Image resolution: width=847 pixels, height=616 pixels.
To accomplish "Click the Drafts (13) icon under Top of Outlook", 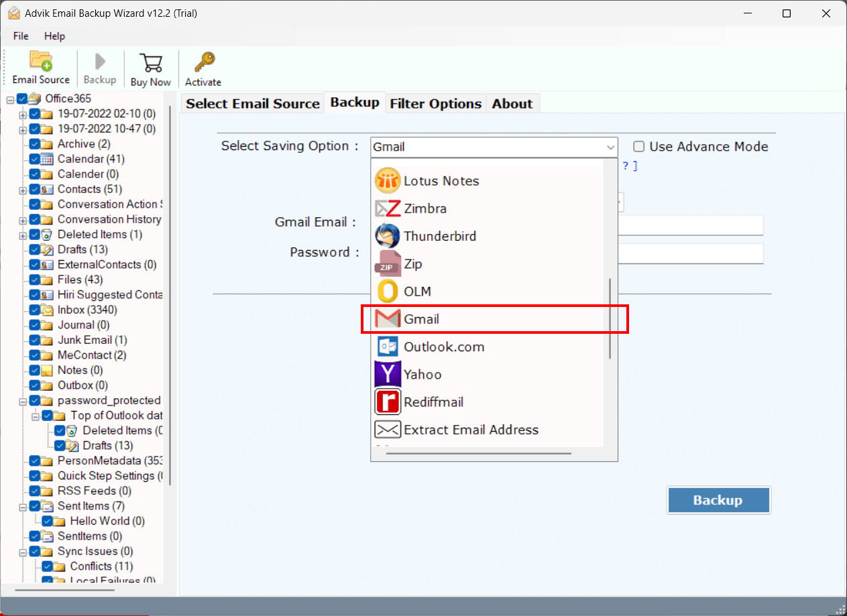I will tap(72, 446).
